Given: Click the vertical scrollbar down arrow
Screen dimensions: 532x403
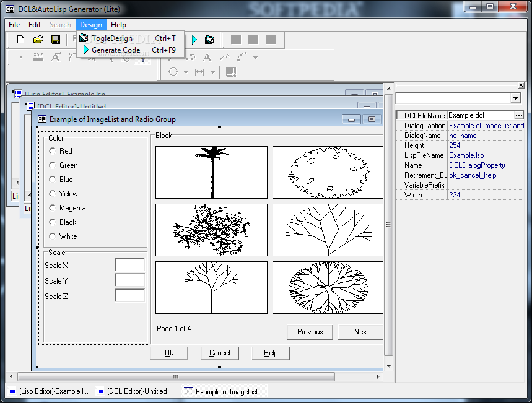Looking at the screenshot, I should pos(389,366).
